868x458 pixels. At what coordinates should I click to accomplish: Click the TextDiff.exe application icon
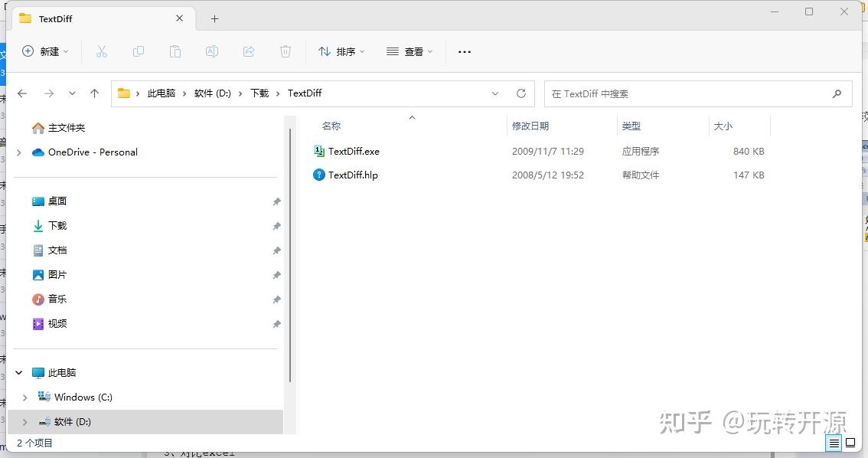319,151
